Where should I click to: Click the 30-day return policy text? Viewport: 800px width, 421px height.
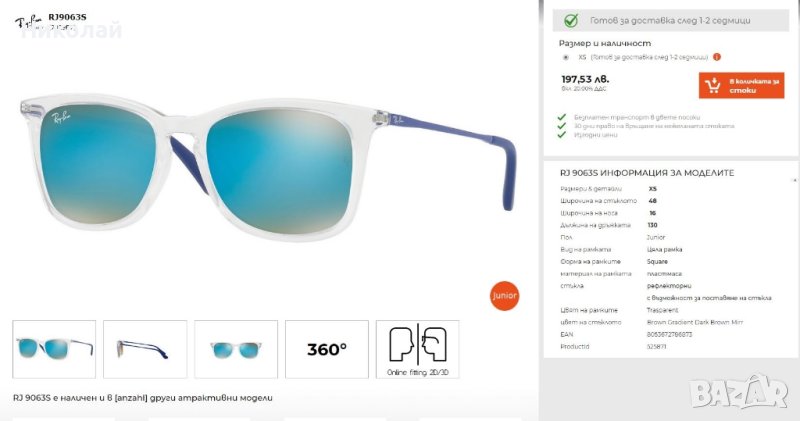(654, 126)
